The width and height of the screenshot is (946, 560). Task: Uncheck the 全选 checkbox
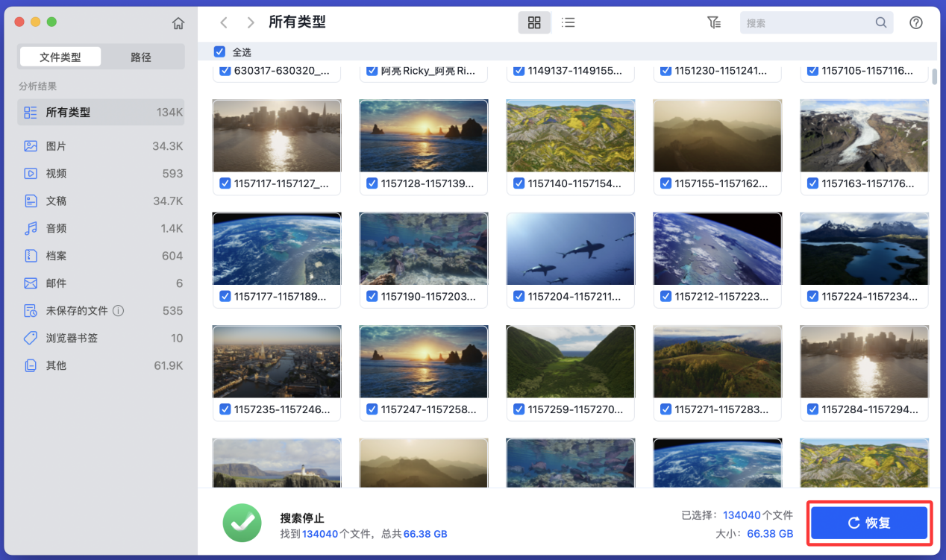(219, 51)
